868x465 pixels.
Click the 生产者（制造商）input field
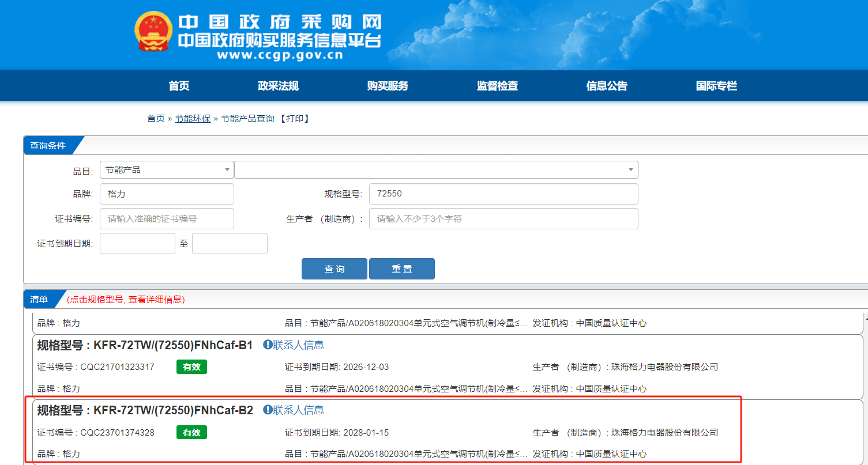click(x=503, y=219)
